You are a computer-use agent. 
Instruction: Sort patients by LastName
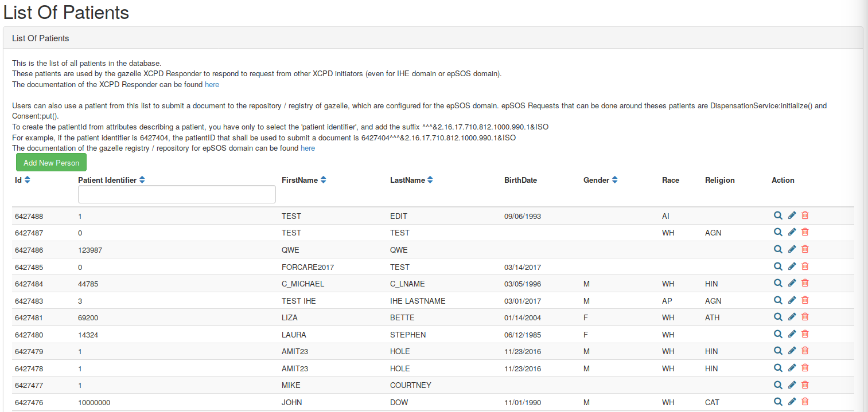click(x=430, y=180)
